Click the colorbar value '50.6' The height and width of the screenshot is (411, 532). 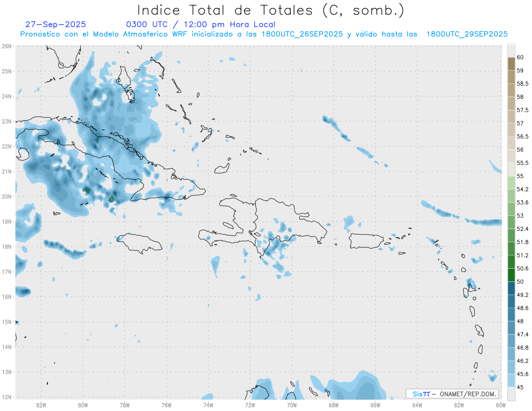coord(522,268)
